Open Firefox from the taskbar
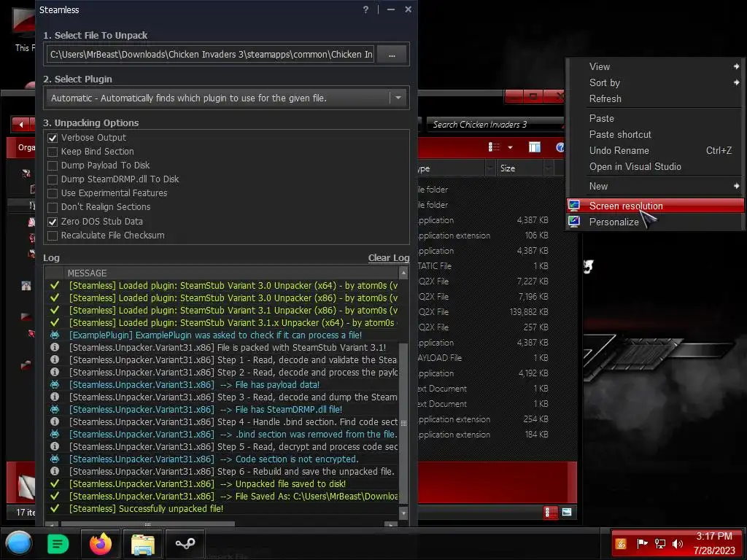The width and height of the screenshot is (747, 560). coord(101,543)
